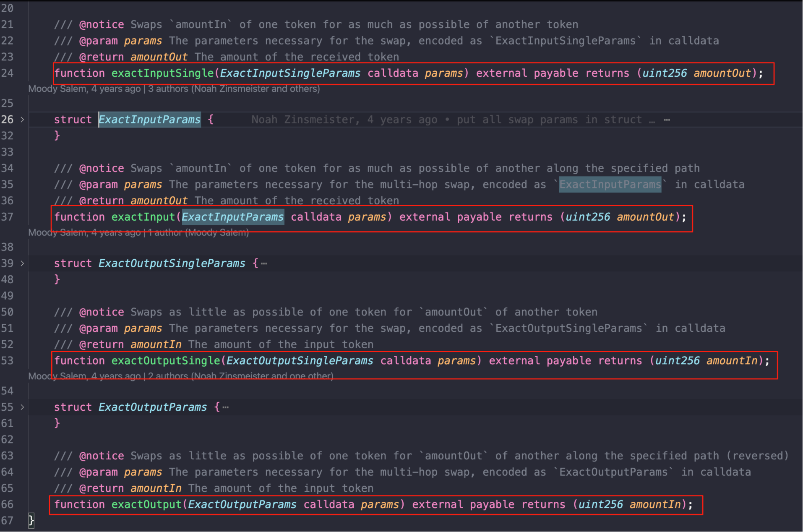The image size is (803, 532).
Task: Click line number 66 in the gutter
Action: [x=7, y=505]
